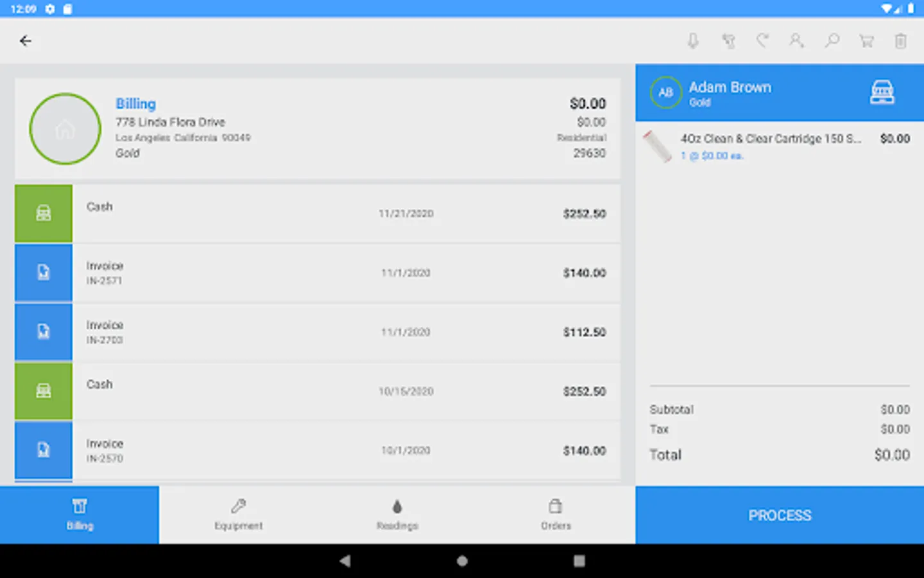This screenshot has width=924, height=578.
Task: Tap the Android recent apps square button
Action: pyautogui.click(x=579, y=561)
